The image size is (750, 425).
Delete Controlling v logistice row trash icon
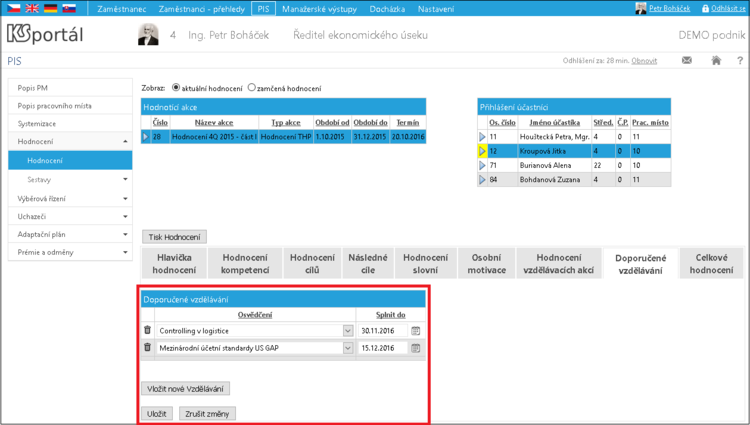[147, 330]
